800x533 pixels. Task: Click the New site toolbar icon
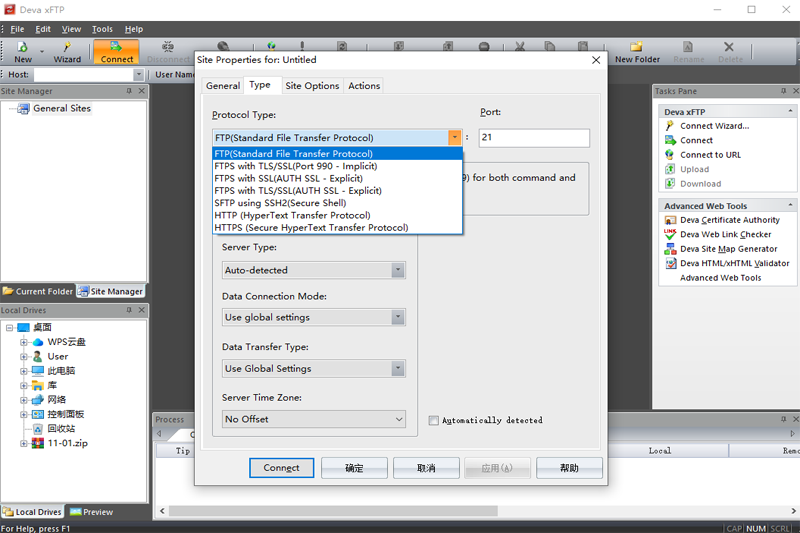click(22, 52)
